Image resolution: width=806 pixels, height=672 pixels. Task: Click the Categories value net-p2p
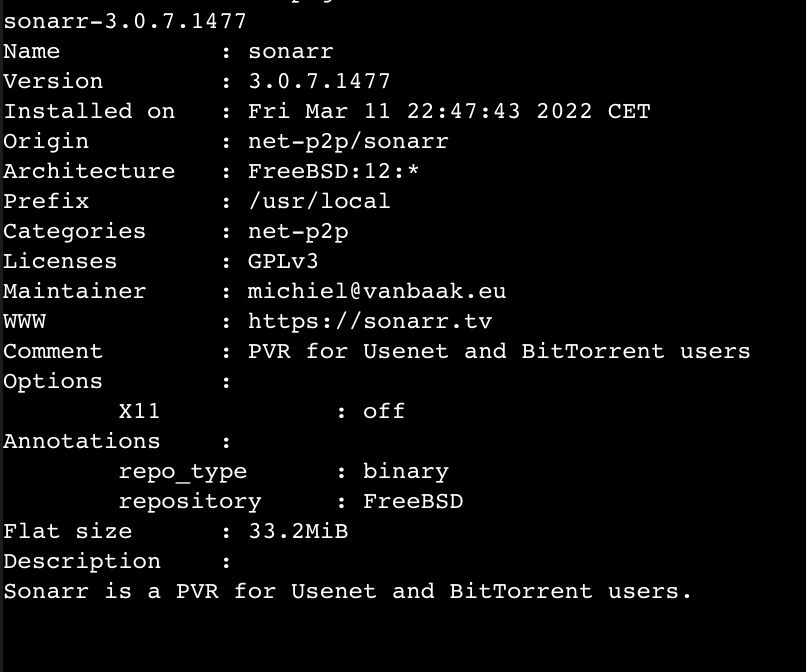[x=298, y=231]
